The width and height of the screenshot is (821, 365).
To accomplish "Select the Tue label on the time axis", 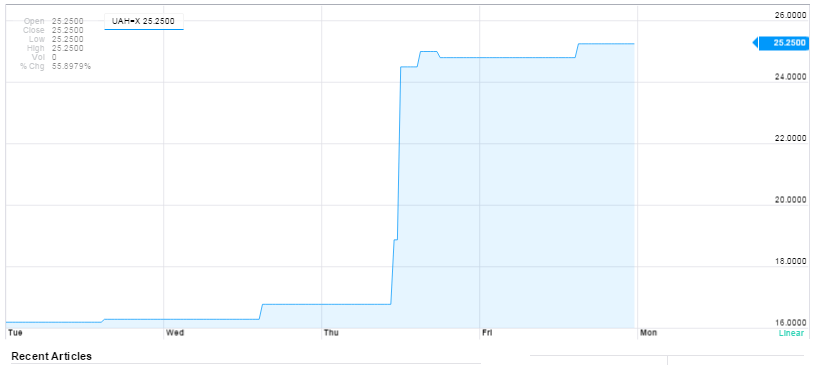I will coord(15,333).
